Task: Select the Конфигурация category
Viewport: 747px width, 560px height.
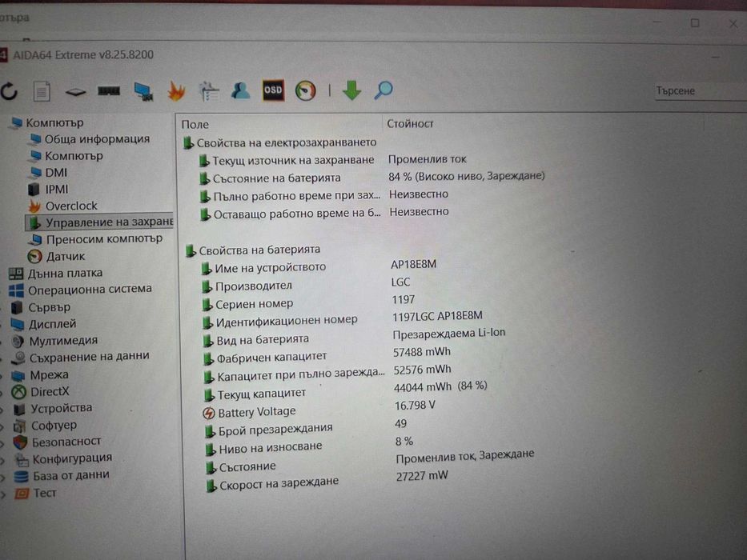Action: pos(63,458)
